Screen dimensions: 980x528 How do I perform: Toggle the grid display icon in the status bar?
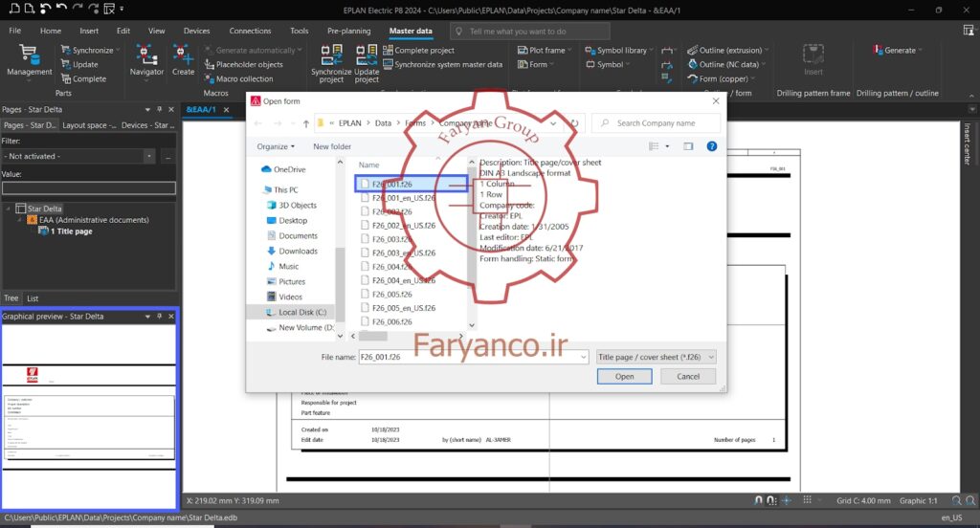click(x=807, y=500)
